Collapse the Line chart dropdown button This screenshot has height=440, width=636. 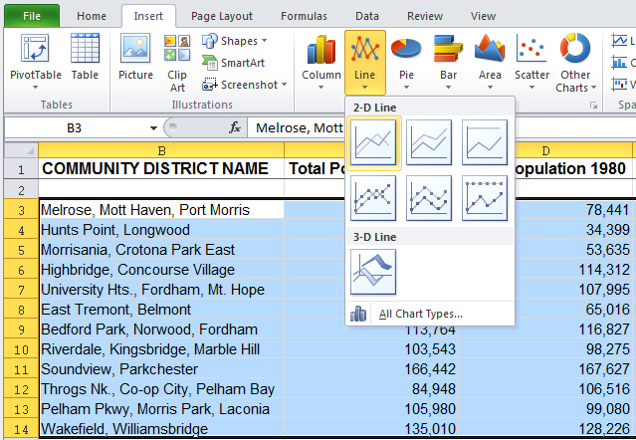click(365, 62)
